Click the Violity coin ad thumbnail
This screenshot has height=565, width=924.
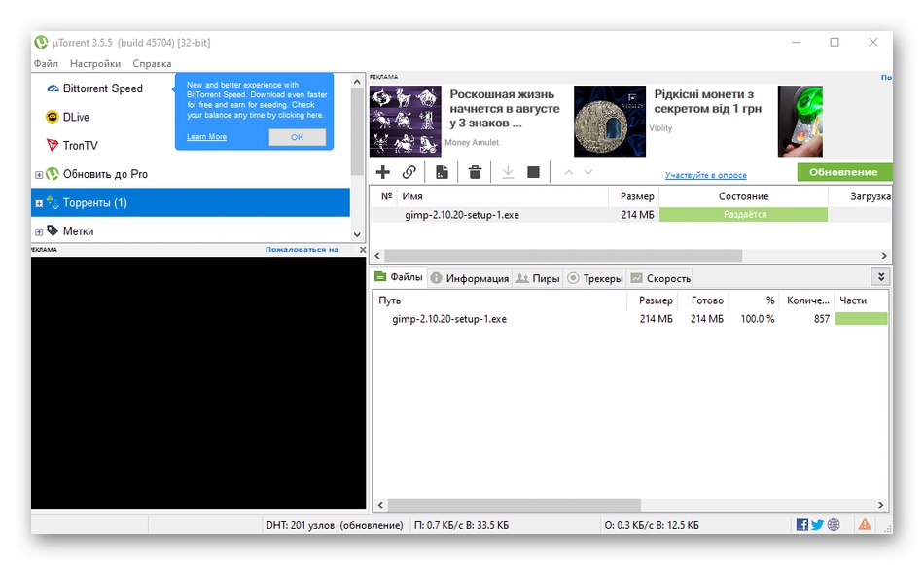coord(610,121)
